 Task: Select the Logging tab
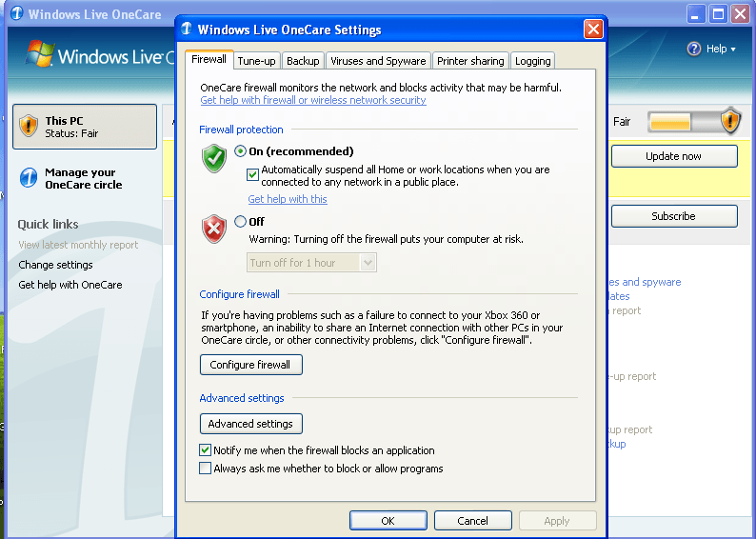[x=533, y=61]
